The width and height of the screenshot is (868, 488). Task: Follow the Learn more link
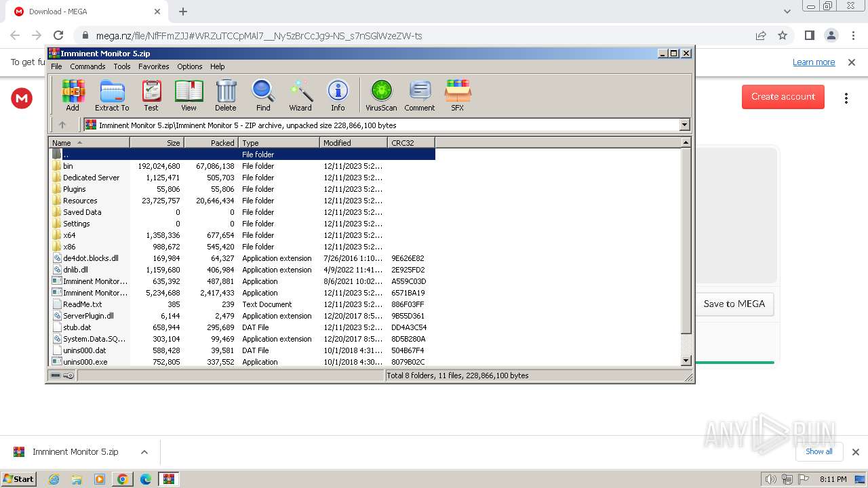pyautogui.click(x=814, y=62)
